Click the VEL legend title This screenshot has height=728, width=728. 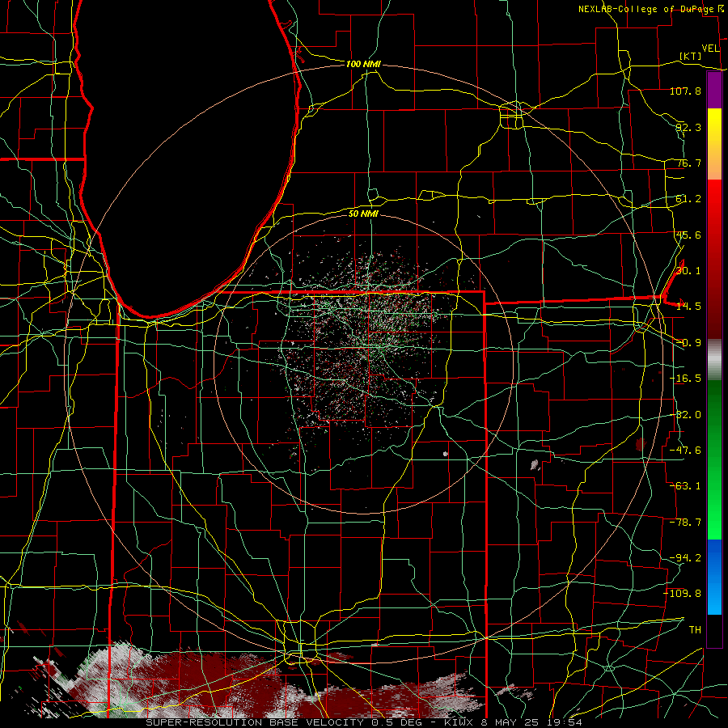pyautogui.click(x=710, y=49)
